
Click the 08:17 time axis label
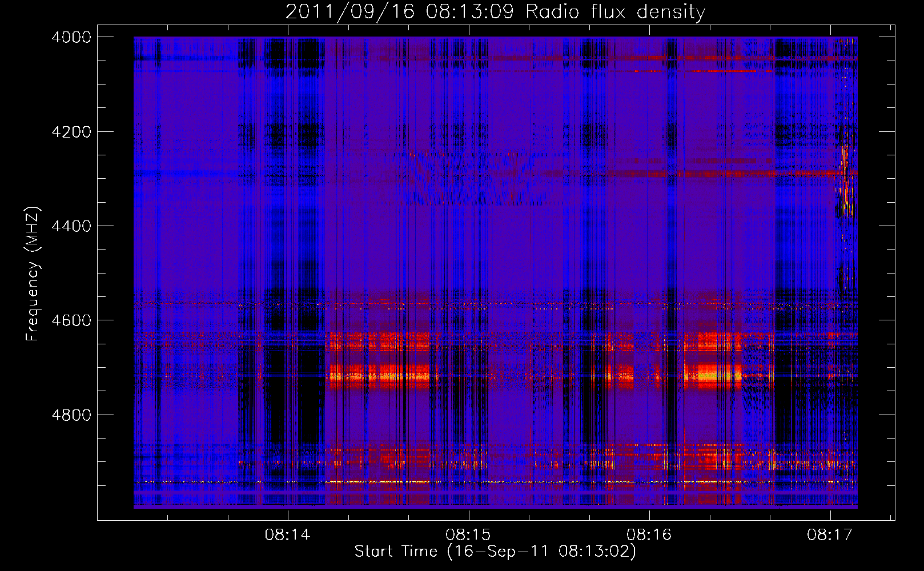[830, 535]
